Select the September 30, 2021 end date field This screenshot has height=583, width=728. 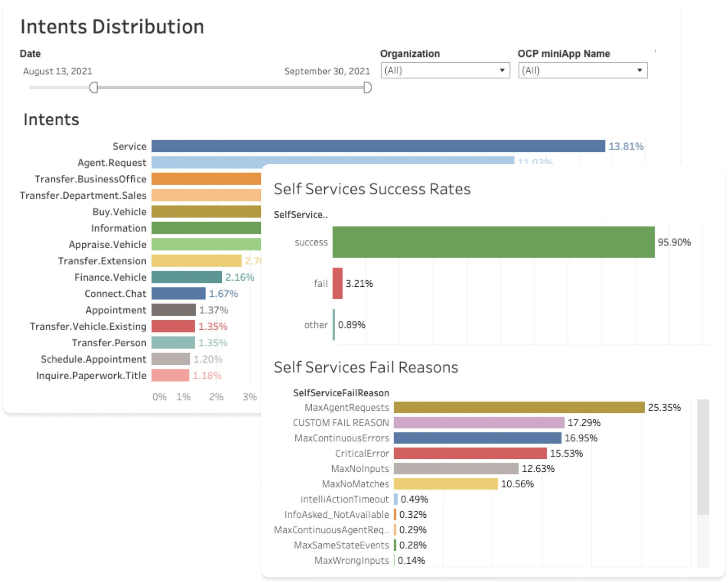[327, 71]
